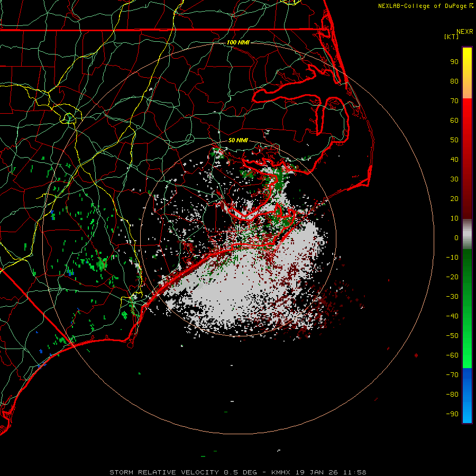Screen dimensions: 476x476
Task: Select the -10 value on the velocity scale
Action: click(452, 258)
